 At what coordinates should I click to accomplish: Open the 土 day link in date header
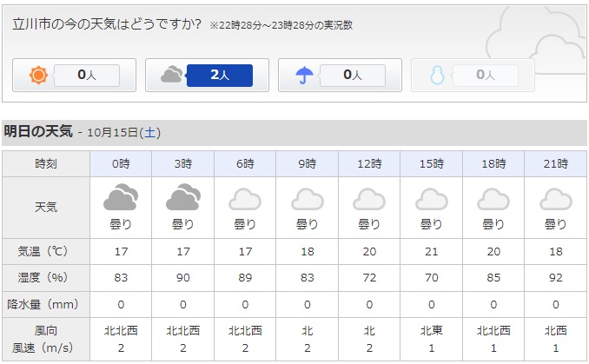pos(149,133)
